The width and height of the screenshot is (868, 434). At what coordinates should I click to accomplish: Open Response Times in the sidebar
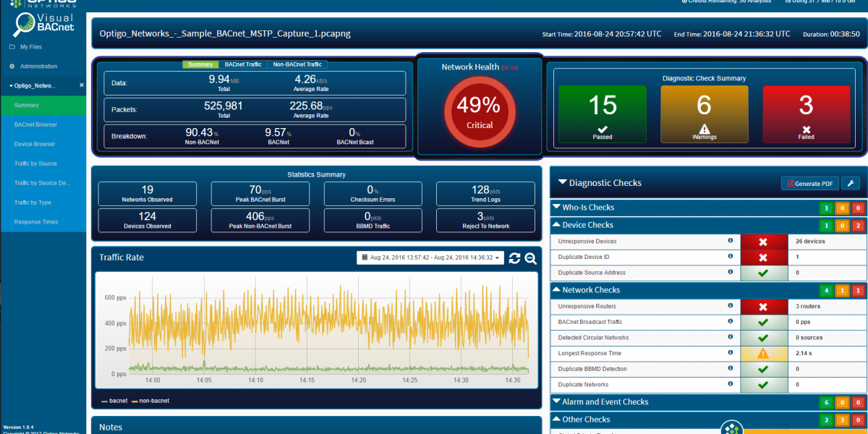click(x=43, y=222)
